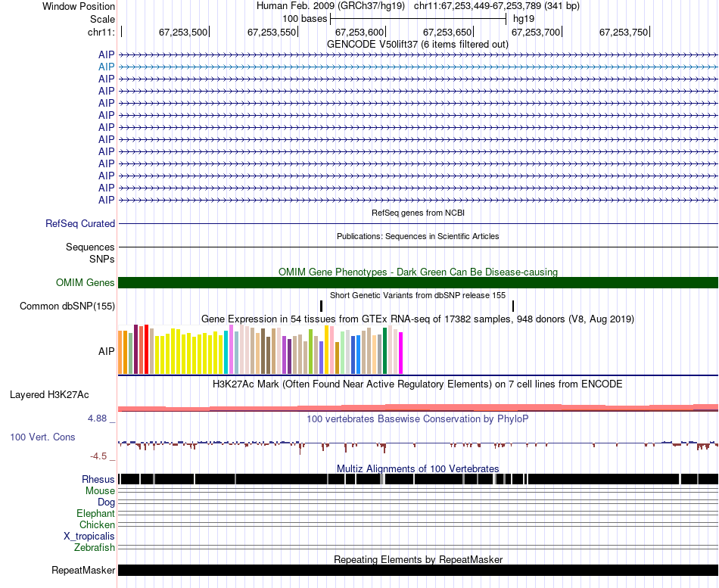Click the Layered H3K27Ac track label

point(49,395)
